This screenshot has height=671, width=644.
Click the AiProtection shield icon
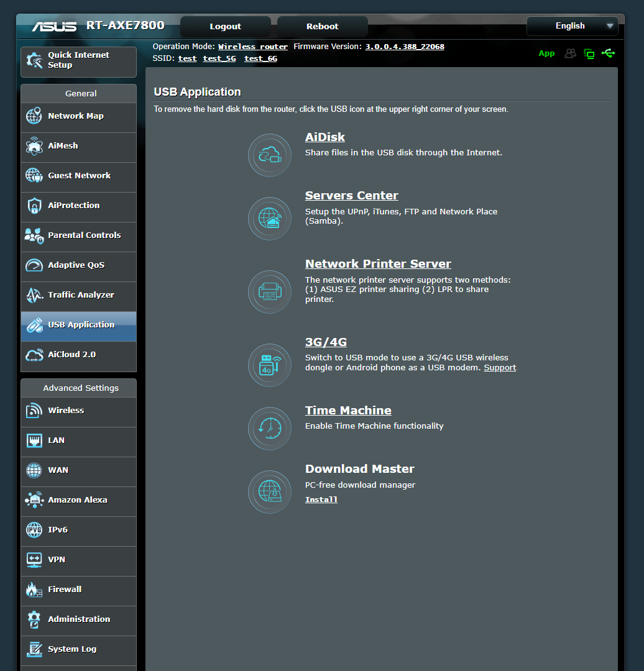pyautogui.click(x=34, y=206)
